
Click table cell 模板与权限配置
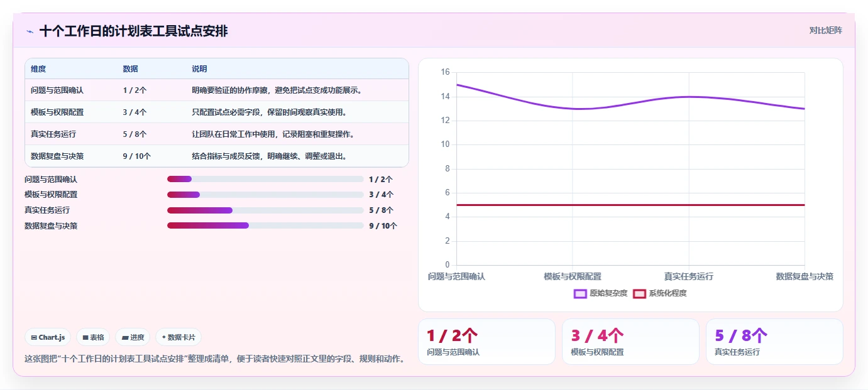57,112
